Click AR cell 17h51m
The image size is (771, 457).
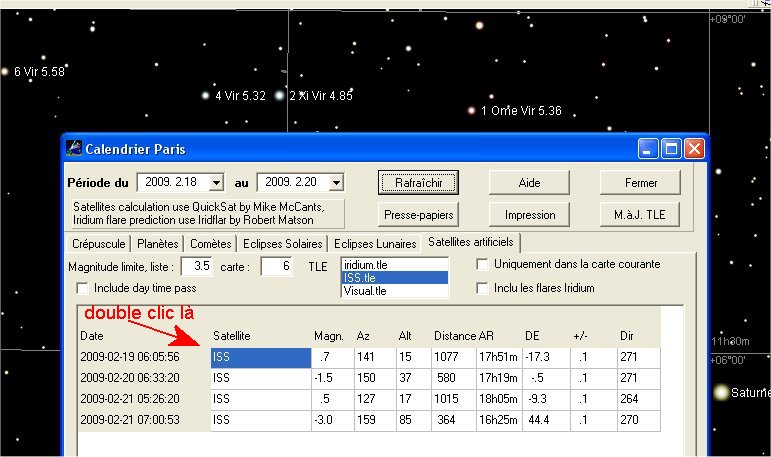pos(499,357)
